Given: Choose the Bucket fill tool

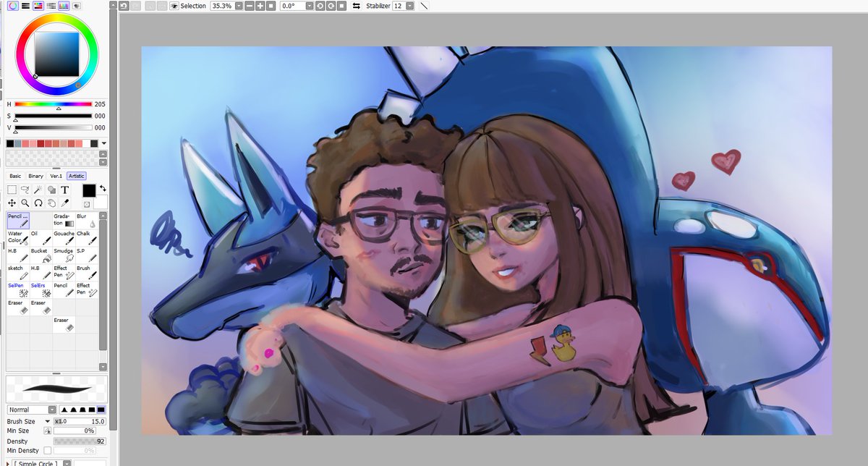Looking at the screenshot, I should (41, 255).
